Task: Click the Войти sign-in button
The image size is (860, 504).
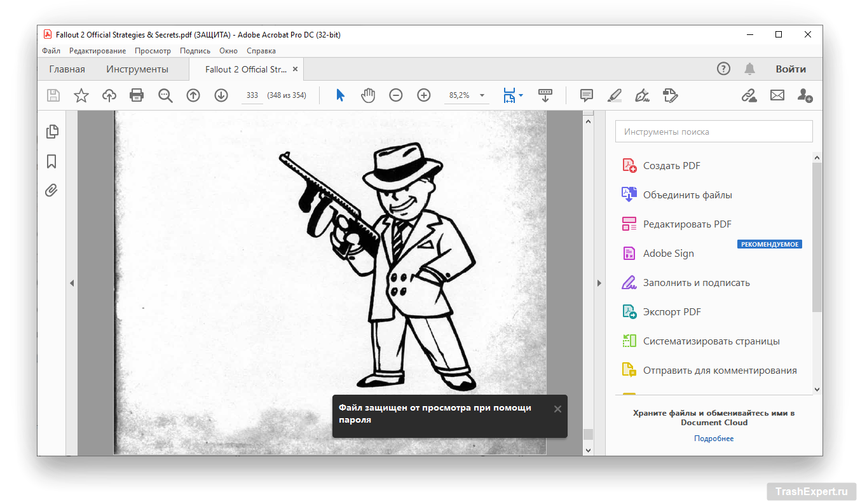Action: pyautogui.click(x=790, y=69)
